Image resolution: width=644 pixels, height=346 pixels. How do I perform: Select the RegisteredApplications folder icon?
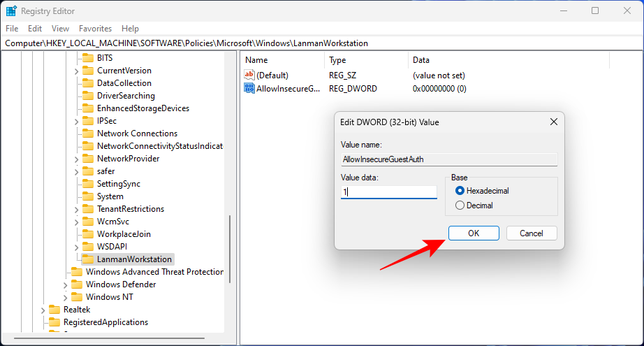point(54,322)
